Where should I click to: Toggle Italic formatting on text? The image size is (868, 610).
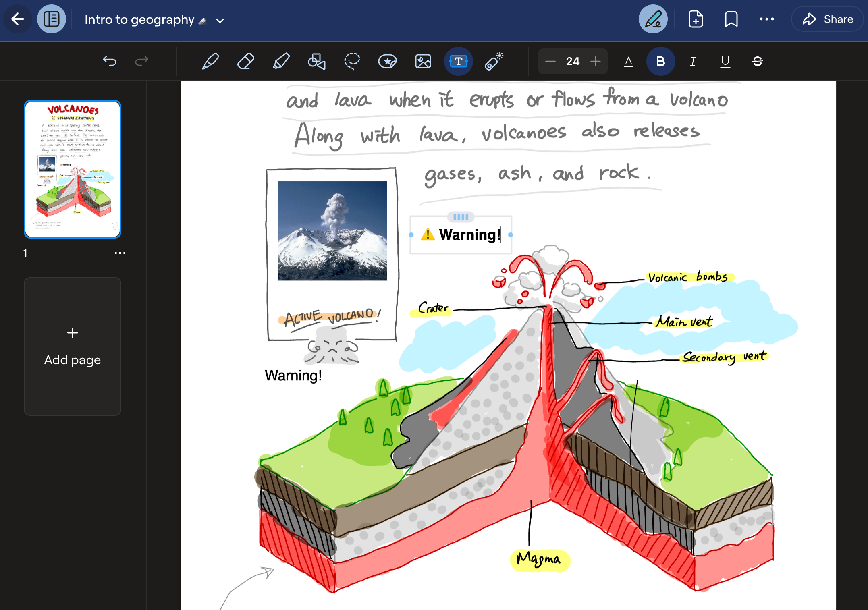[x=692, y=61]
